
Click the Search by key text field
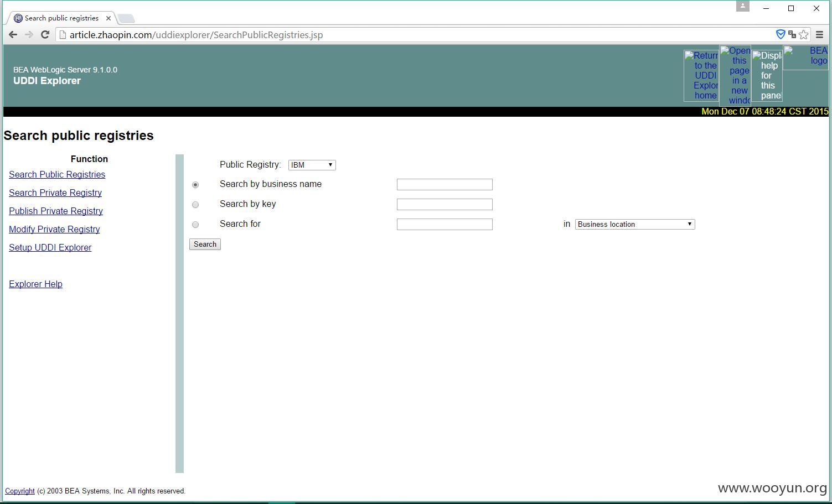coord(445,204)
